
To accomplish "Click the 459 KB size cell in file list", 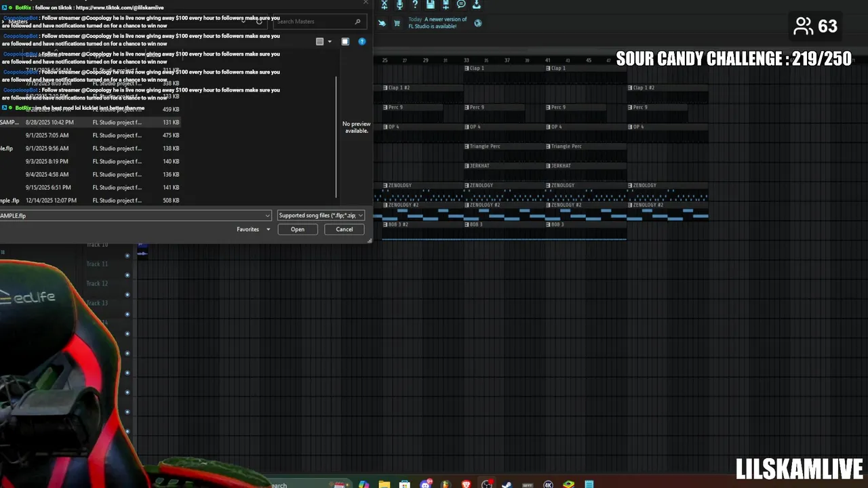I will pyautogui.click(x=171, y=109).
